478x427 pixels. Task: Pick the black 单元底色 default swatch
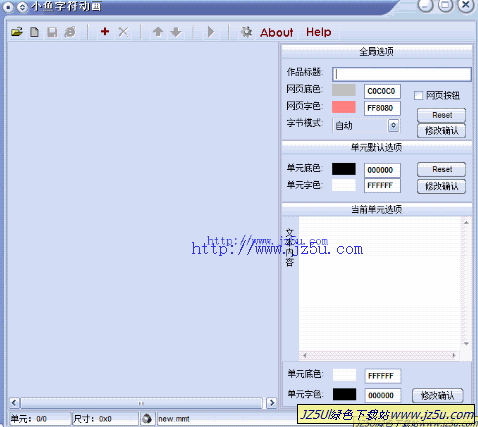[344, 169]
